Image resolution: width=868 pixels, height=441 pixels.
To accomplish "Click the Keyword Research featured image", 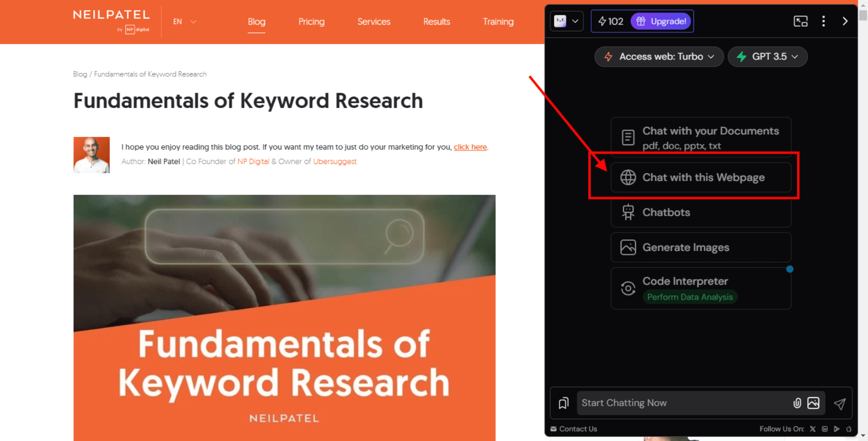I will (285, 317).
